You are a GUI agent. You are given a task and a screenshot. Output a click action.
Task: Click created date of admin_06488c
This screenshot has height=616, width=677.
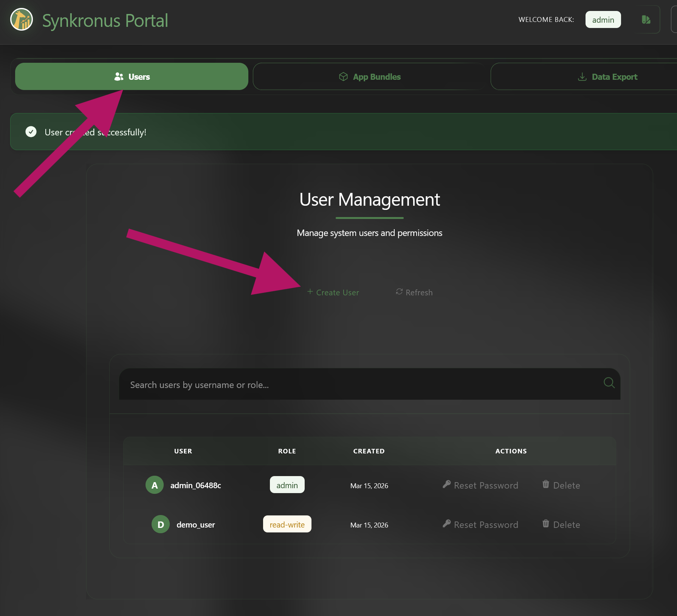pyautogui.click(x=369, y=486)
